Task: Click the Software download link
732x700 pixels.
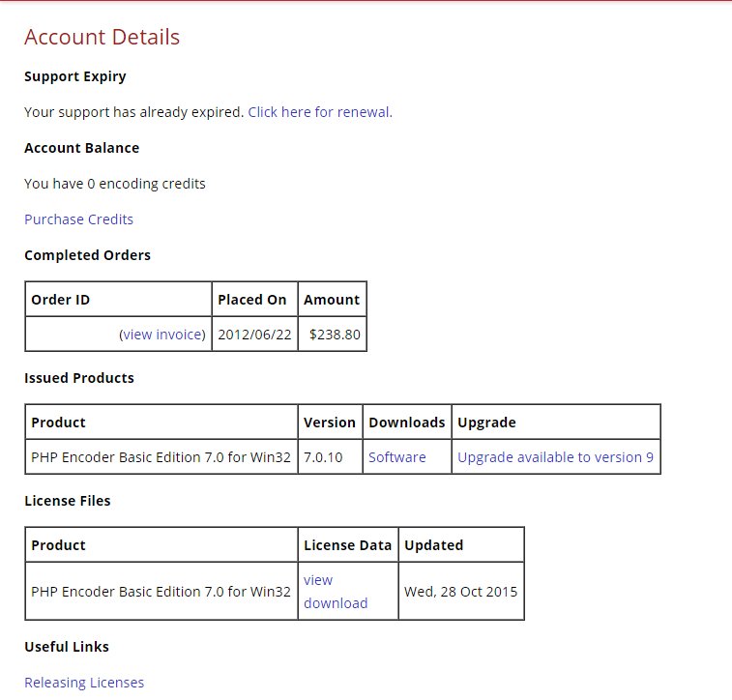Action: click(396, 457)
